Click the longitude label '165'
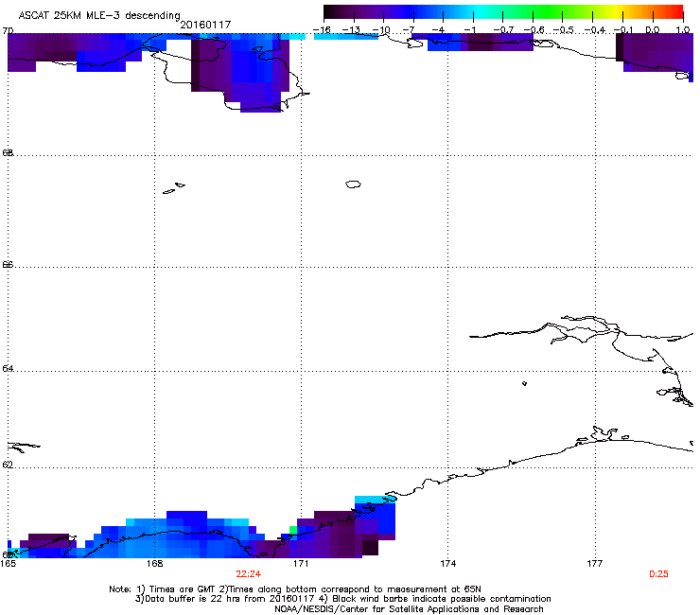The width and height of the screenshot is (700, 615). (8, 564)
